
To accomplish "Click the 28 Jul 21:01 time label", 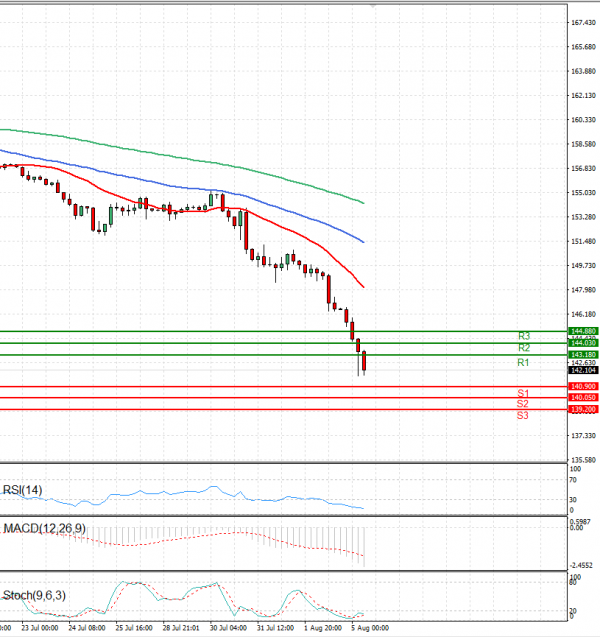I will 181,628.
